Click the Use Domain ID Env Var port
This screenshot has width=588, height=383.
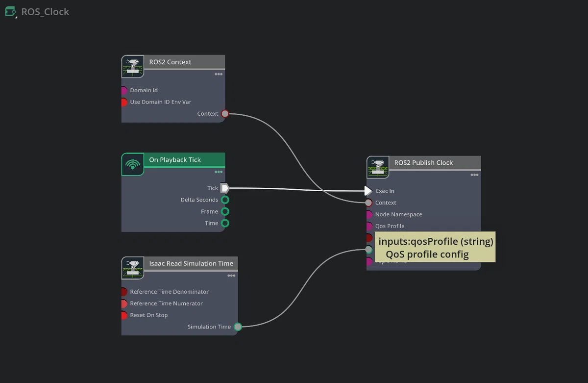[x=123, y=102]
